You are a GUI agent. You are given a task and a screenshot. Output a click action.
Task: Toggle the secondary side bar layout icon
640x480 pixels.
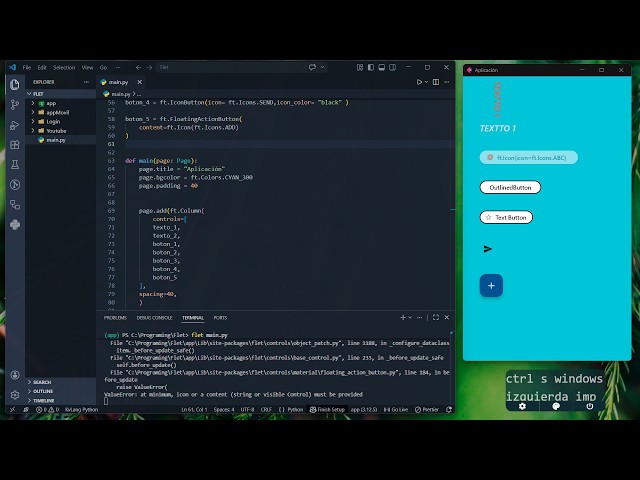(x=392, y=67)
